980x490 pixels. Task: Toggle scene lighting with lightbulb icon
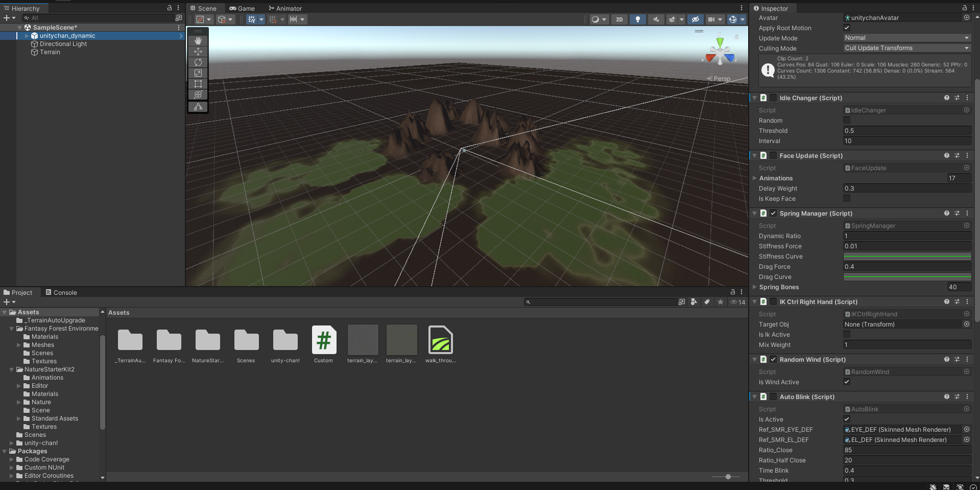[637, 19]
